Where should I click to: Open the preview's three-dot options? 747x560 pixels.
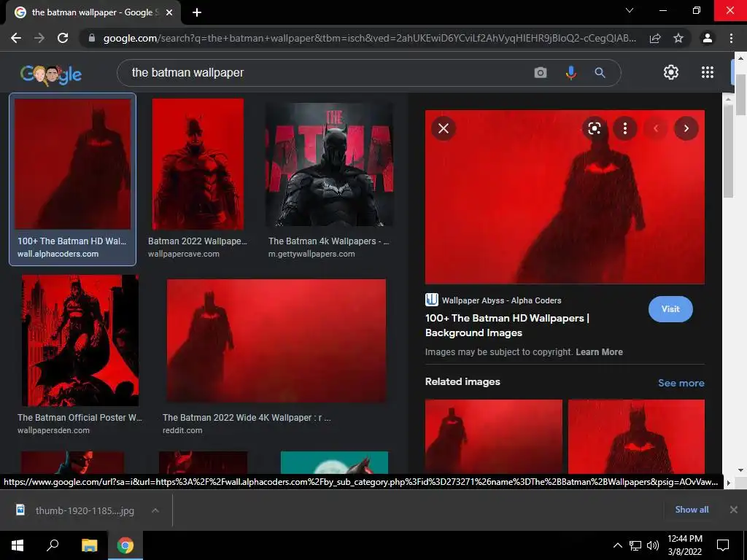click(625, 128)
